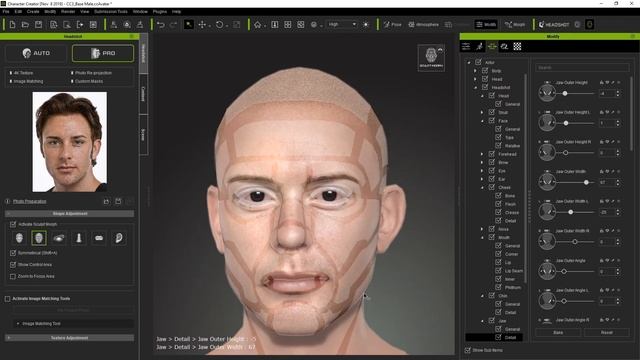
Task: Uncheck the Forehead checkbox in morph tree
Action: 492,154
